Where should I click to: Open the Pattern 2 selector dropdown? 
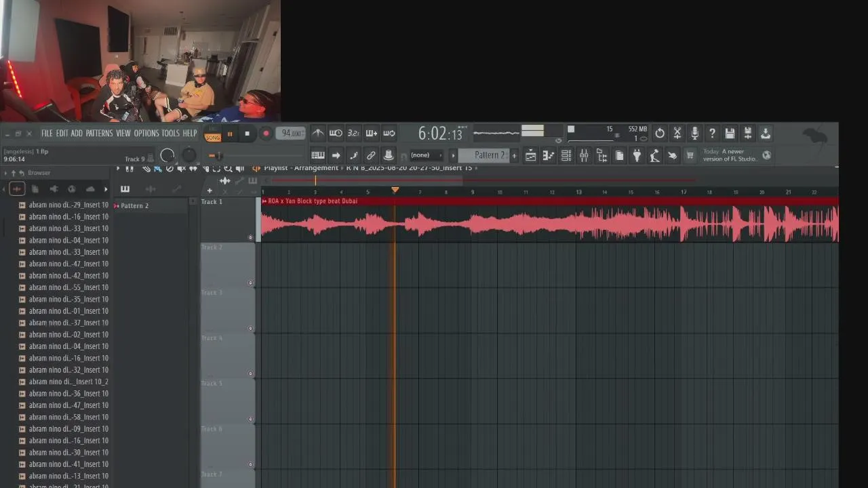pyautogui.click(x=484, y=155)
